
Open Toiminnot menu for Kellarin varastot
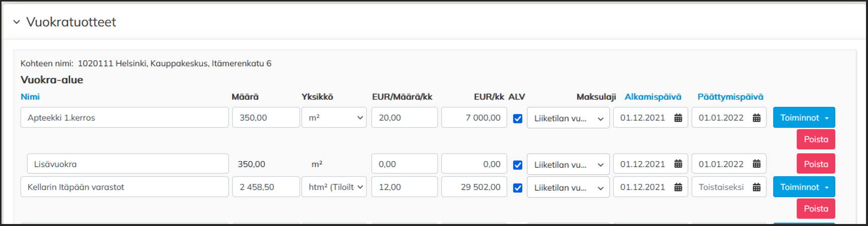coord(804,187)
